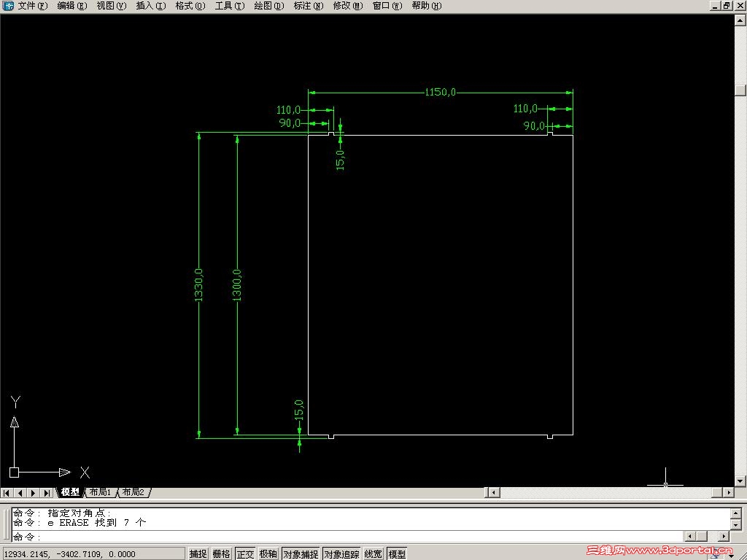Toggle 对象追踪 object tracking in status bar
This screenshot has width=747, height=560.
341,553
